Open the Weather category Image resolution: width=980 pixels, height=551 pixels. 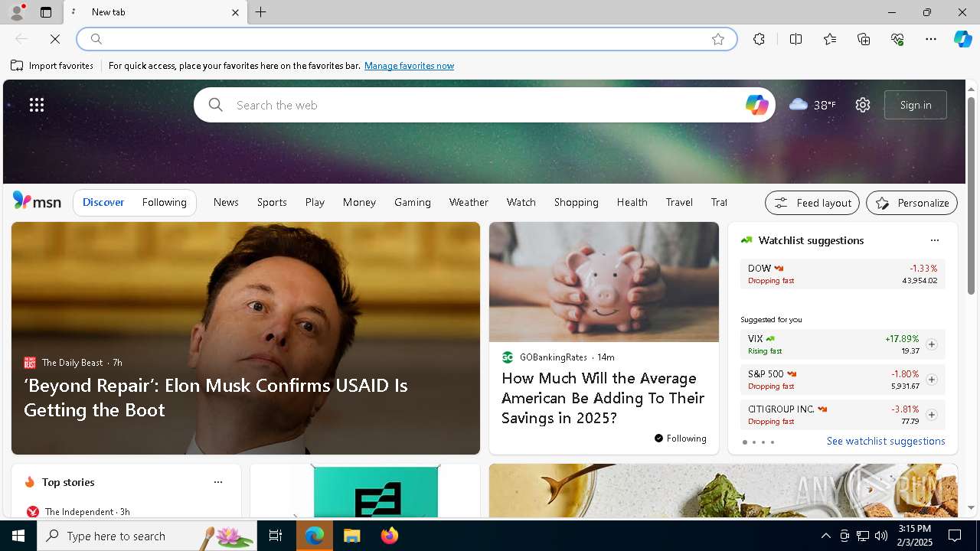coord(469,202)
